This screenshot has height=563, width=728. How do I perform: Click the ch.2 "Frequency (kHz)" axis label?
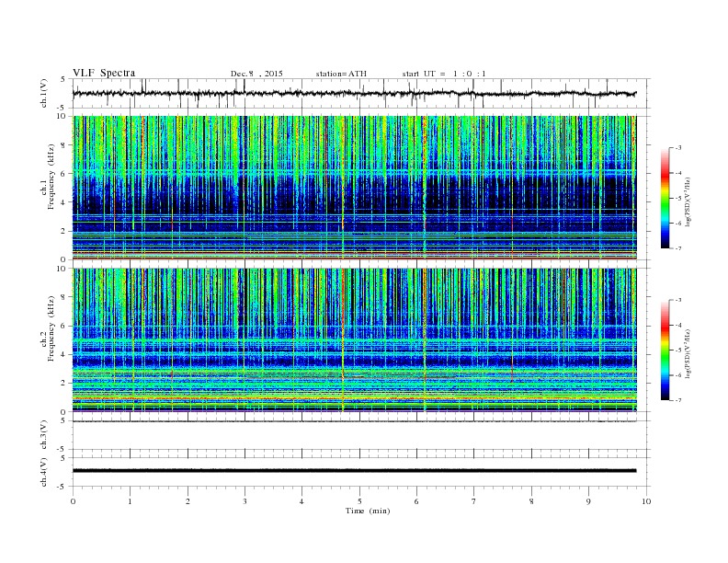click(51, 329)
